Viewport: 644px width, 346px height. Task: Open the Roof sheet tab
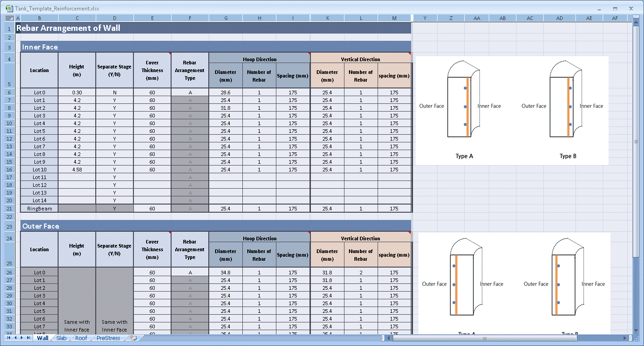(81, 338)
